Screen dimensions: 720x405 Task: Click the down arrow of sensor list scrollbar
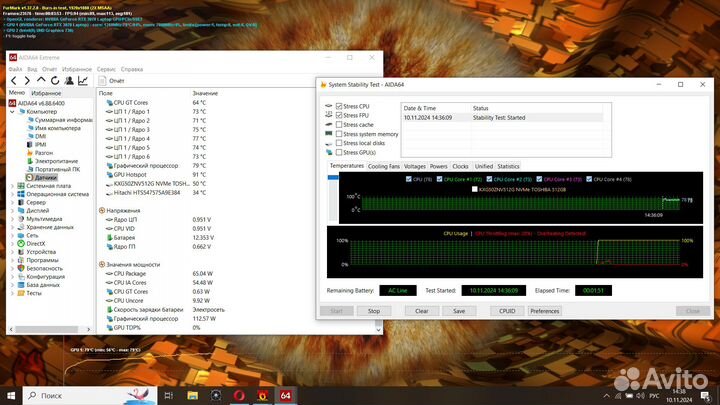(378, 329)
